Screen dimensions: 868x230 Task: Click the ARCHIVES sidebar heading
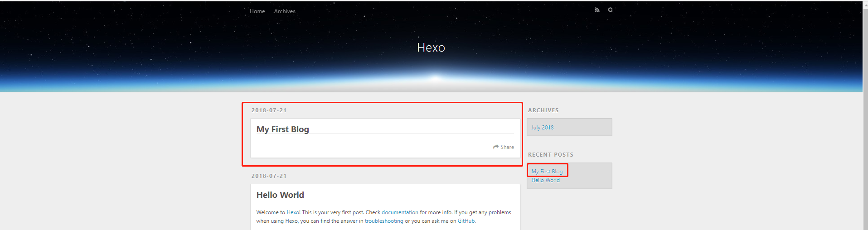coord(543,110)
